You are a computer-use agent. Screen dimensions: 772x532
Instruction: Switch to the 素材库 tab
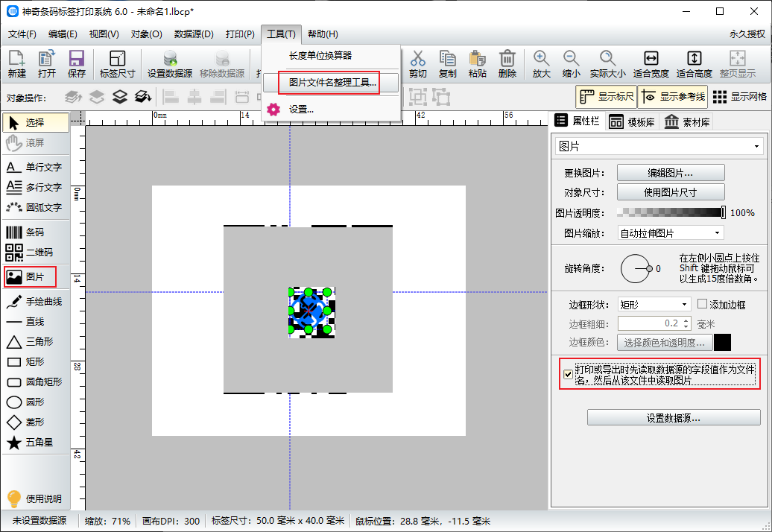click(687, 122)
